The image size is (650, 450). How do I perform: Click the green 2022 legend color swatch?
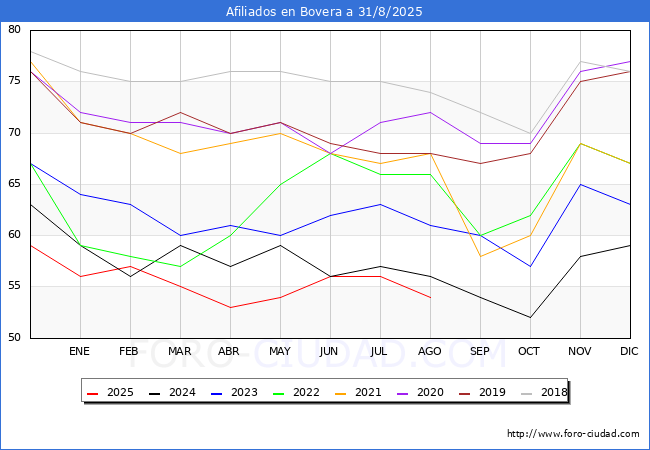click(279, 393)
